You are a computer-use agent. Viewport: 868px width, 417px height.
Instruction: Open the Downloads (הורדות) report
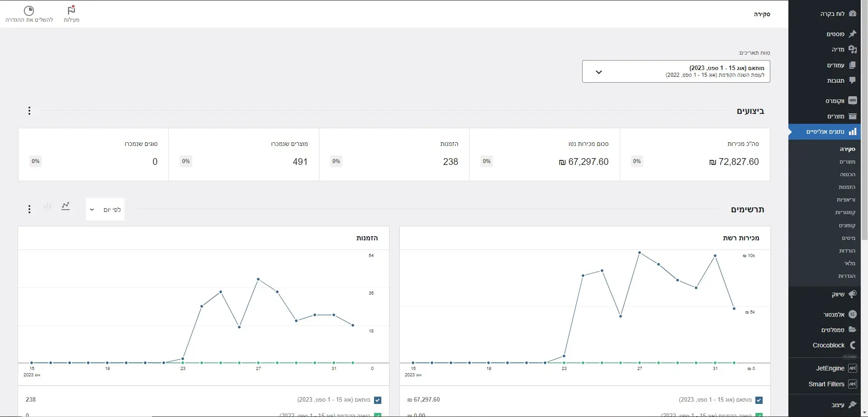point(847,251)
